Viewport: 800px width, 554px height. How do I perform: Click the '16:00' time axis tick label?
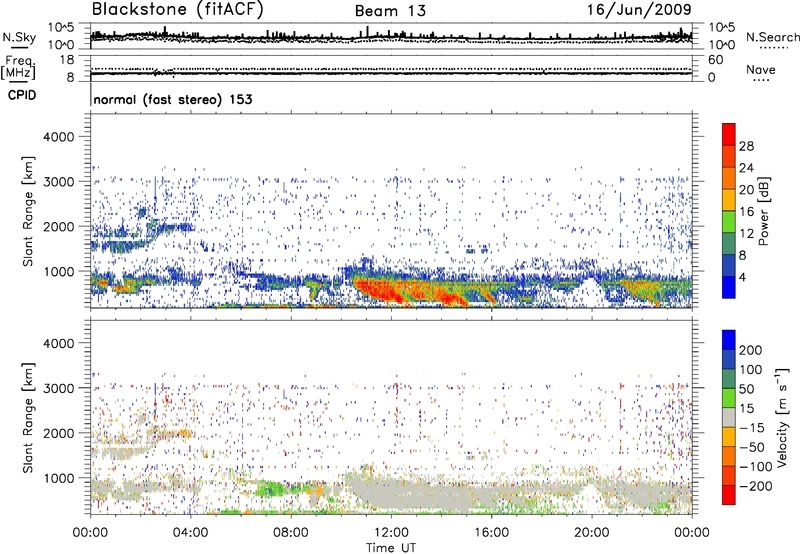coord(491,533)
